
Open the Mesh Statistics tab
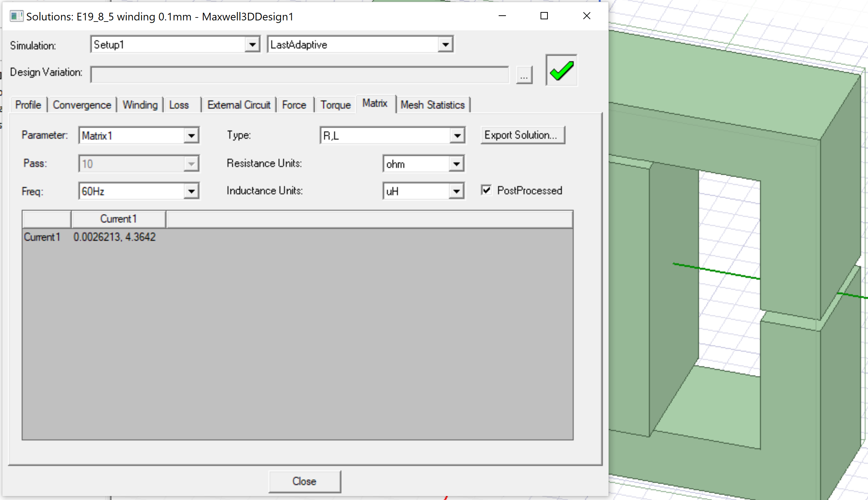432,105
